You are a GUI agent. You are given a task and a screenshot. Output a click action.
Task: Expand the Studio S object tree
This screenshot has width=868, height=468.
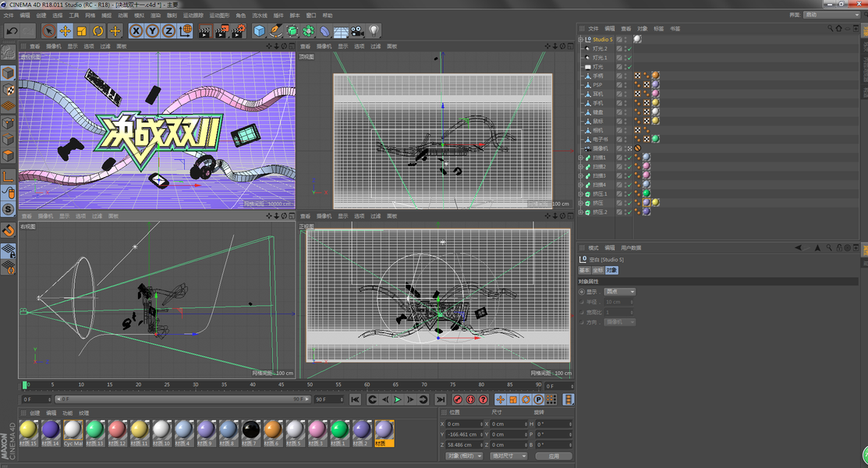coord(581,39)
